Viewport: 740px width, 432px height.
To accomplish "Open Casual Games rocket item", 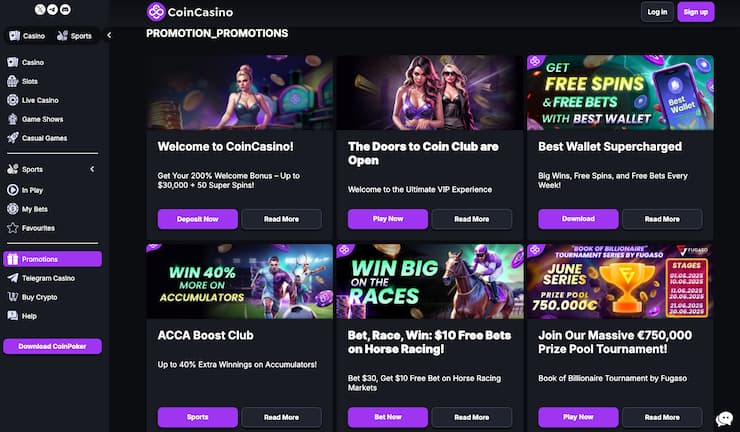I will click(44, 138).
